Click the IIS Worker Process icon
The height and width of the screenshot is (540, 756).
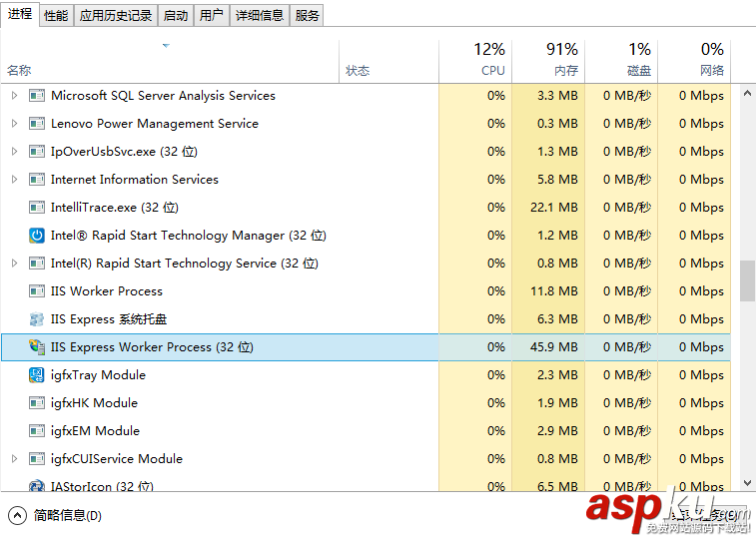tap(37, 290)
